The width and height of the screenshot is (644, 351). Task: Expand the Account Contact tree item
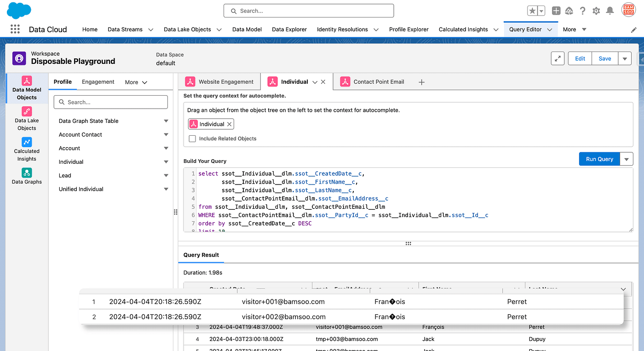pos(166,135)
